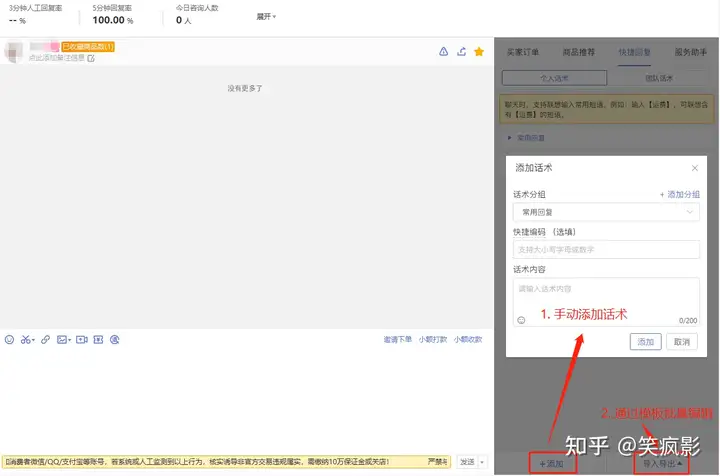
Task: Click 小额打款 link
Action: (433, 340)
